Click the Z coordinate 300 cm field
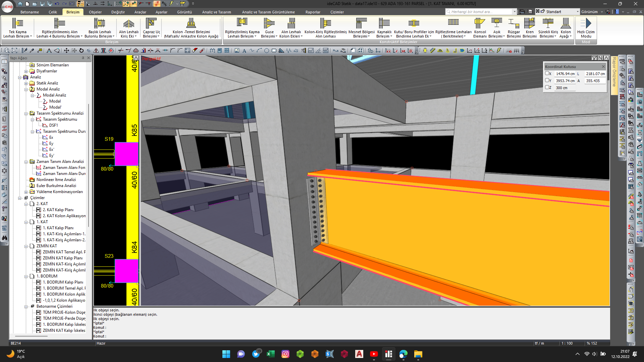 click(565, 88)
